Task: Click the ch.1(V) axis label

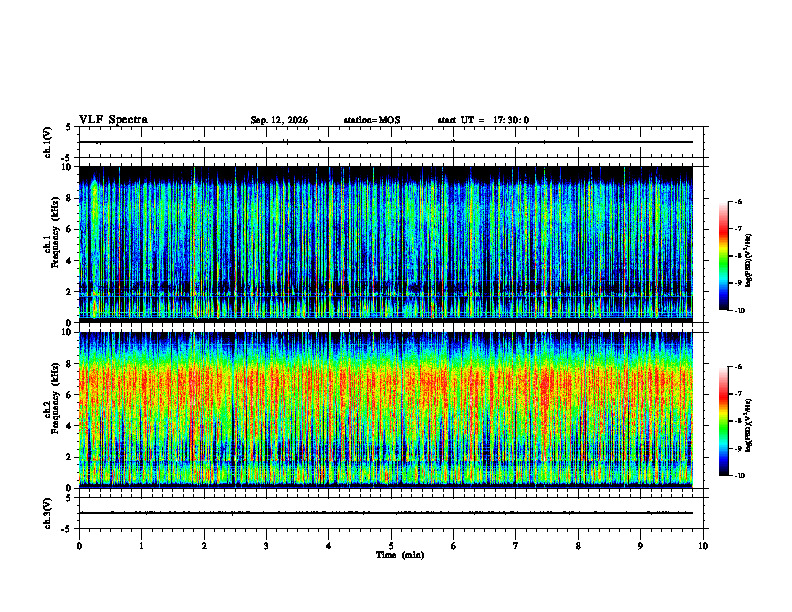Action: tap(48, 142)
